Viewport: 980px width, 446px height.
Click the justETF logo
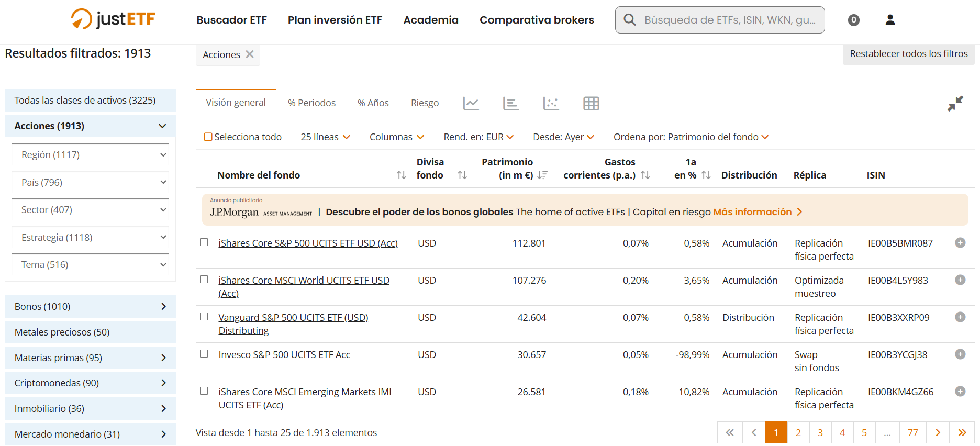[x=113, y=19]
